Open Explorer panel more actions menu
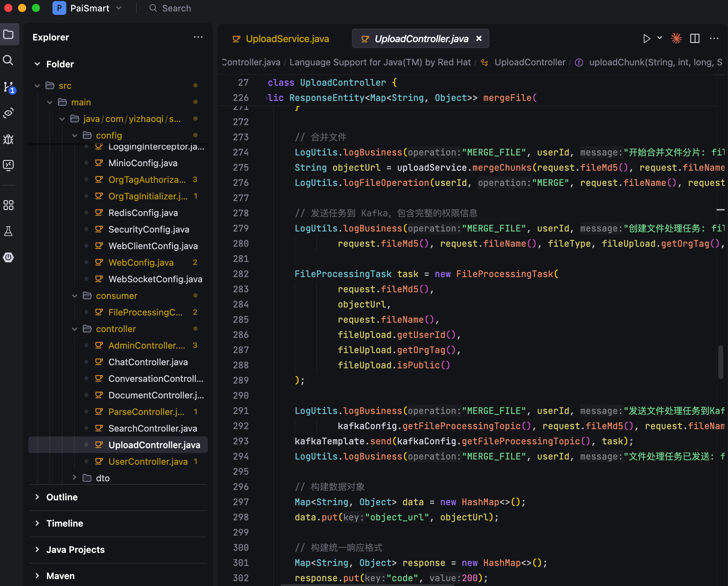Image resolution: width=728 pixels, height=586 pixels. pyautogui.click(x=198, y=37)
